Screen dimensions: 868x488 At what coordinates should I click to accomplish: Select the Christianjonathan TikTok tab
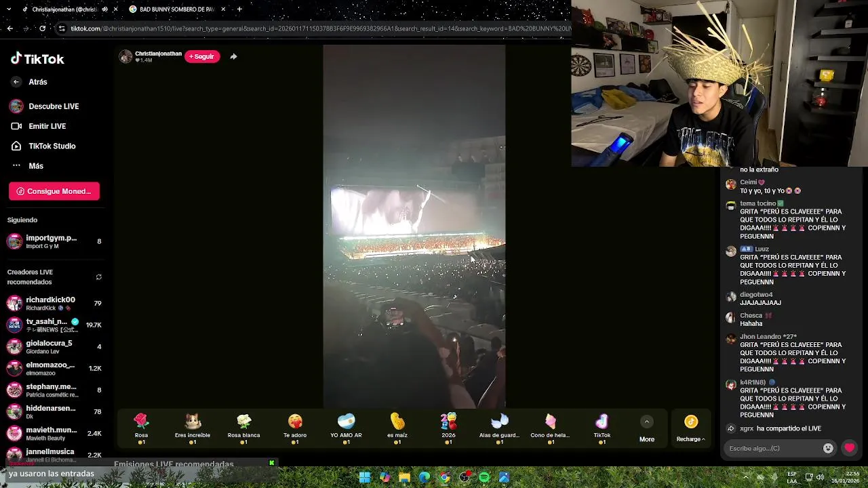(64, 9)
